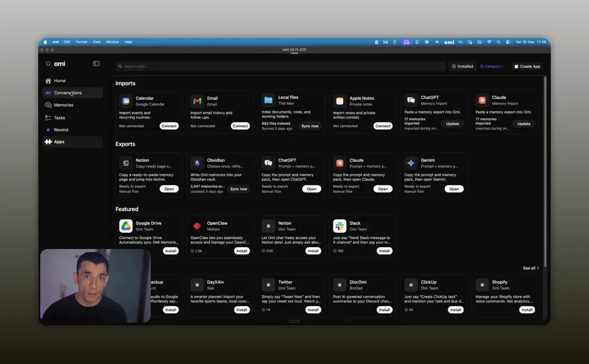Open the Edit menu in menu bar
Viewport: 589px width, 364px height.
tap(67, 42)
